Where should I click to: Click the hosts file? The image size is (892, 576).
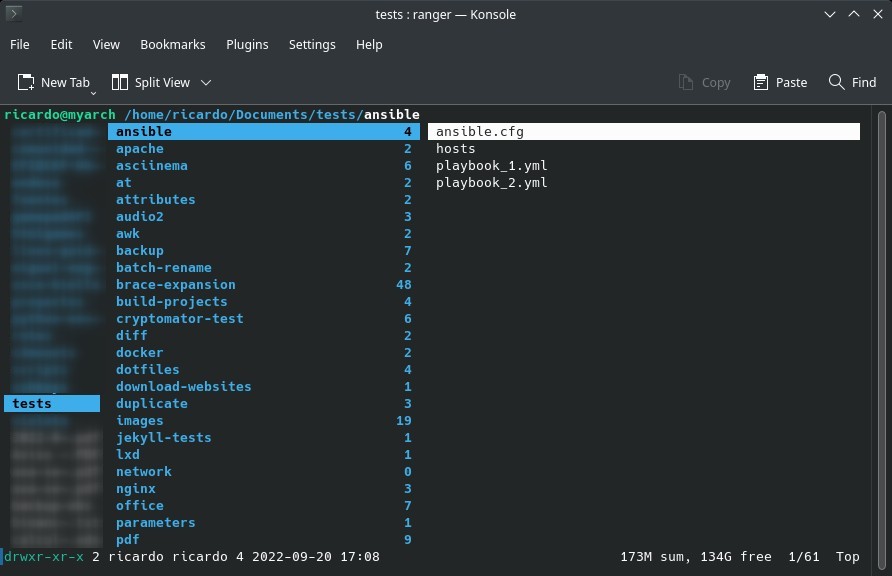tap(455, 148)
